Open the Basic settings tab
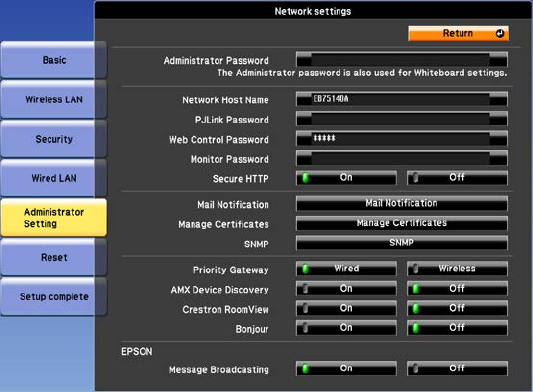 click(54, 60)
